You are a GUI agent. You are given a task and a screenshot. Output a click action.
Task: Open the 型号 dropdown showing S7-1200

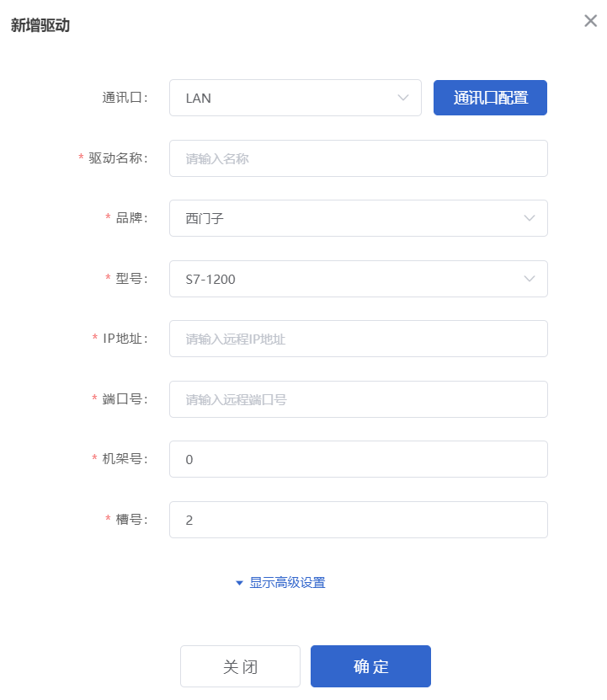tap(359, 279)
